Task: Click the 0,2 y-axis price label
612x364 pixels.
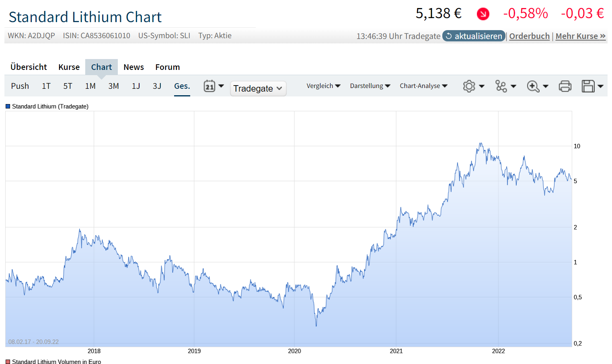Action: point(578,344)
